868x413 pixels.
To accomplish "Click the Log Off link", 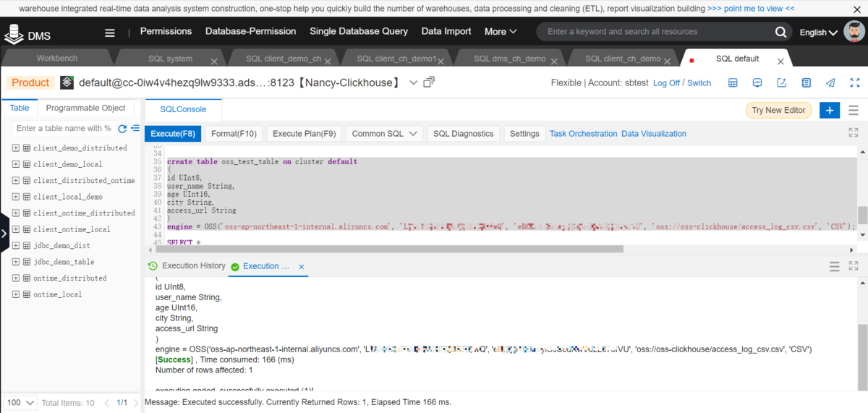I will tap(666, 83).
